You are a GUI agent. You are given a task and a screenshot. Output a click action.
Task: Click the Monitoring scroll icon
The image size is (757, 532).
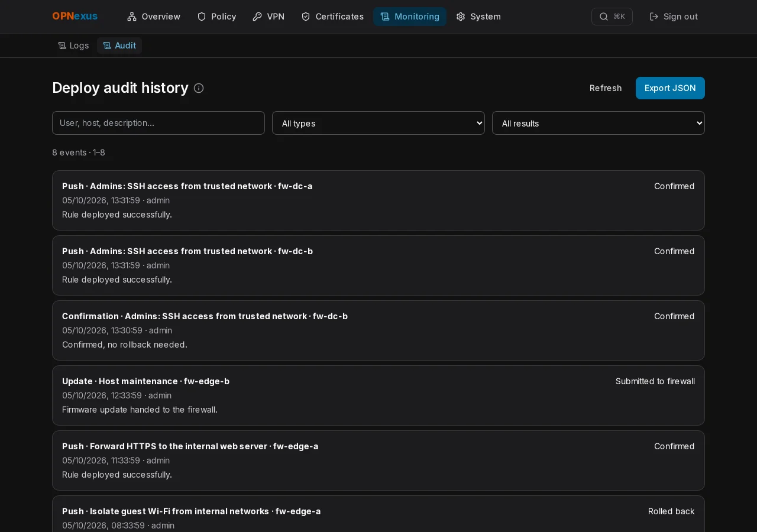pyautogui.click(x=385, y=17)
